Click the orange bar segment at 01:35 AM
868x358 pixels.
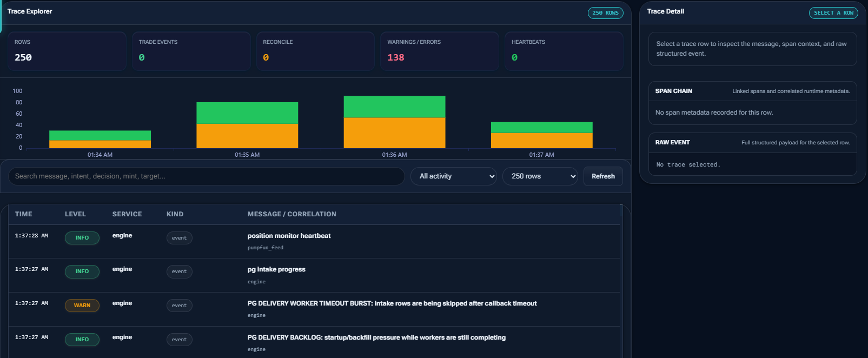[x=247, y=136]
